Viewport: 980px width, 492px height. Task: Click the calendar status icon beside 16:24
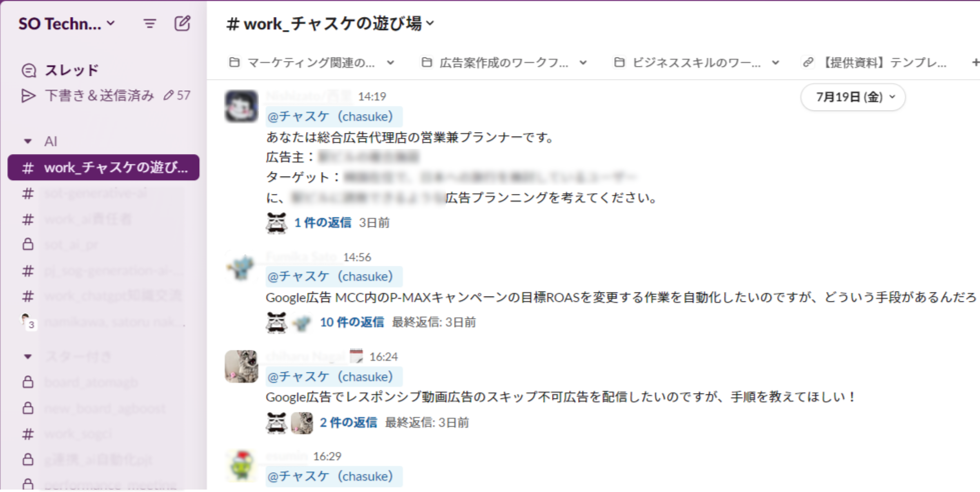click(x=356, y=356)
